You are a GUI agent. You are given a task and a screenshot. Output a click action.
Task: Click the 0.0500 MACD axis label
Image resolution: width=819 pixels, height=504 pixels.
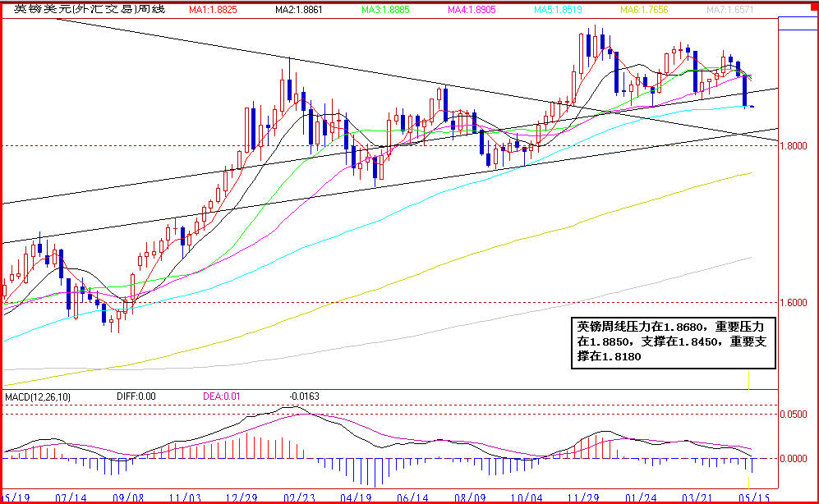(794, 415)
